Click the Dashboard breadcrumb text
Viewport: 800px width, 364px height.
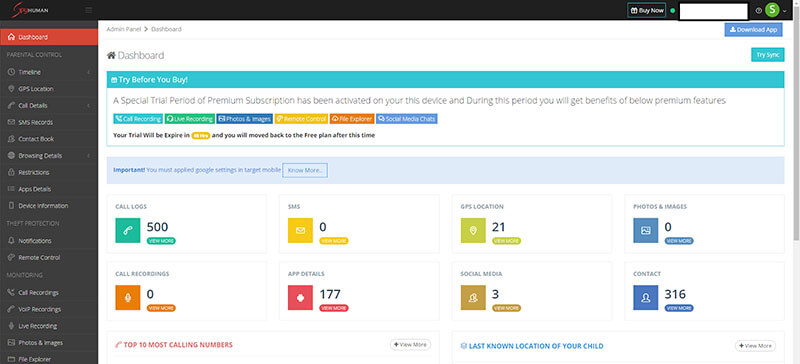pos(166,29)
